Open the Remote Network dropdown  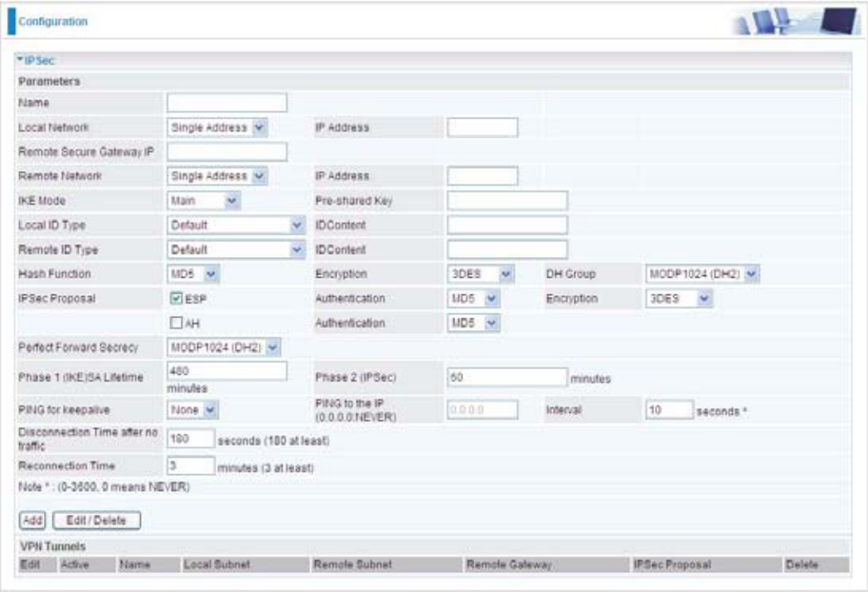pyautogui.click(x=217, y=176)
